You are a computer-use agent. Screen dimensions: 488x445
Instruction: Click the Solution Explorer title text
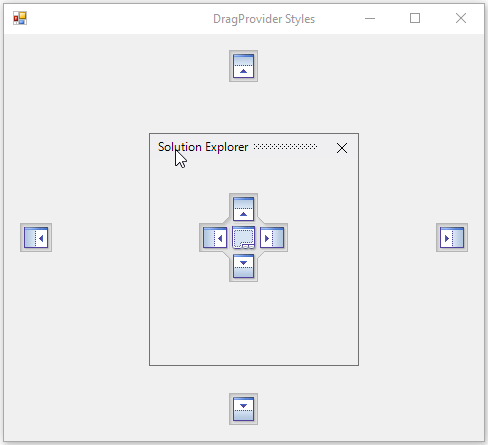point(203,147)
